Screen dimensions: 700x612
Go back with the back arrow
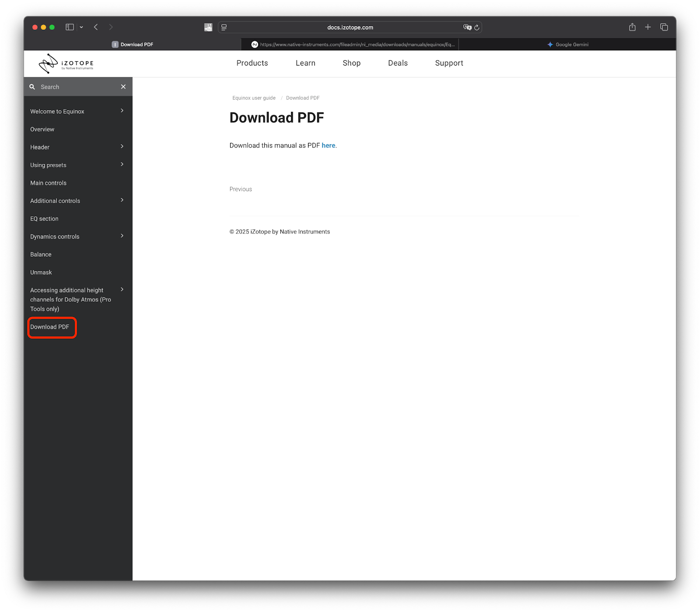[x=96, y=27]
